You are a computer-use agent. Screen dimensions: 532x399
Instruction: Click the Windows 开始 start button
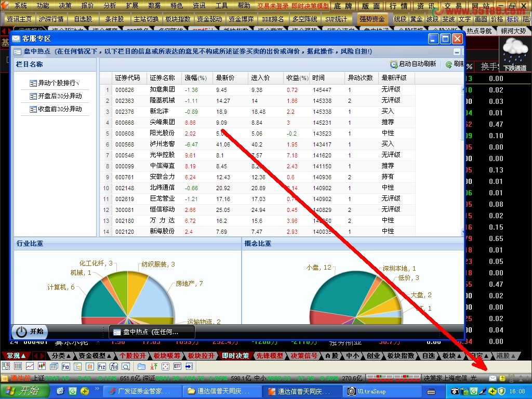point(24,391)
